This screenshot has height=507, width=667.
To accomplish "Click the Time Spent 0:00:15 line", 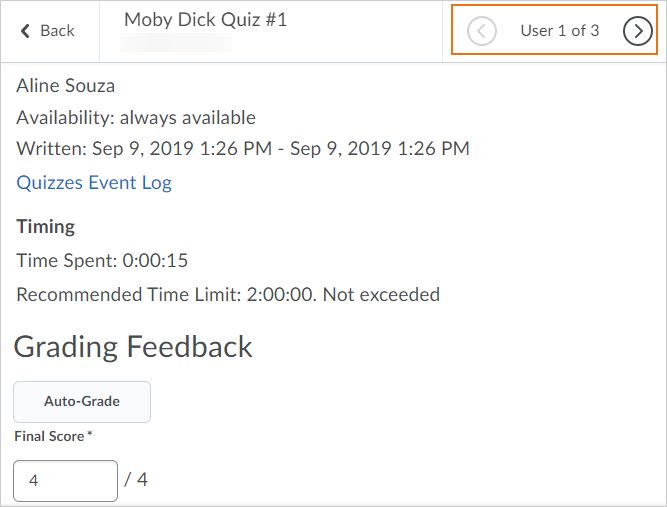I will click(102, 261).
